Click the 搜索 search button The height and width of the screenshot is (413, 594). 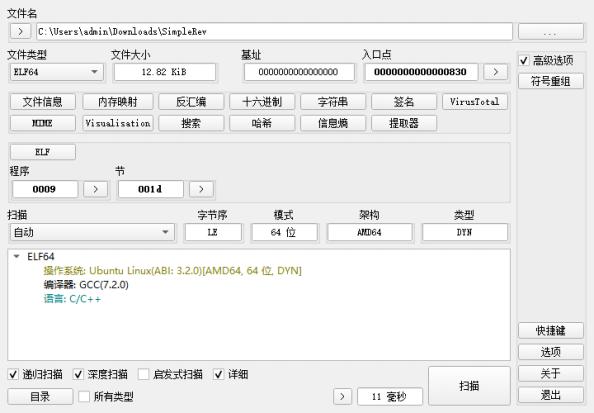tap(191, 123)
